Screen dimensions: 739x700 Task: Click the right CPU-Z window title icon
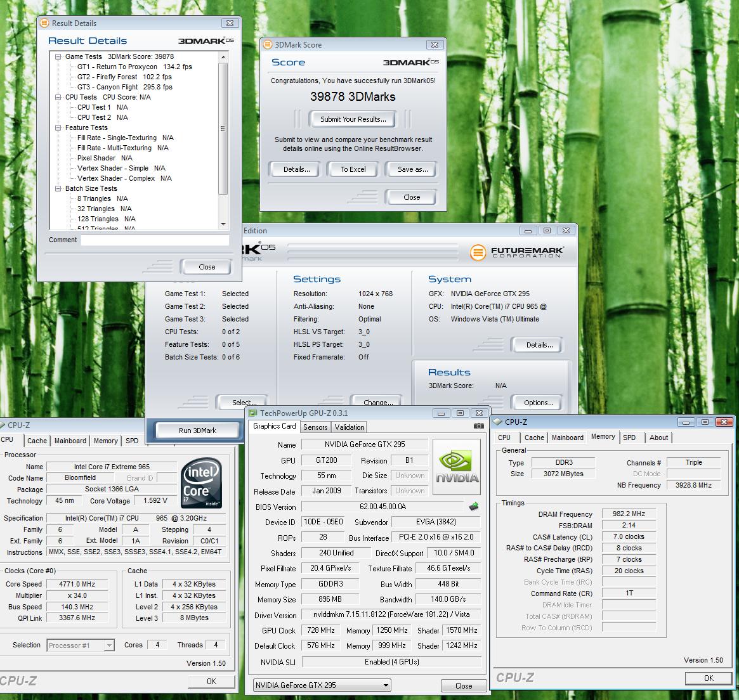pos(497,422)
